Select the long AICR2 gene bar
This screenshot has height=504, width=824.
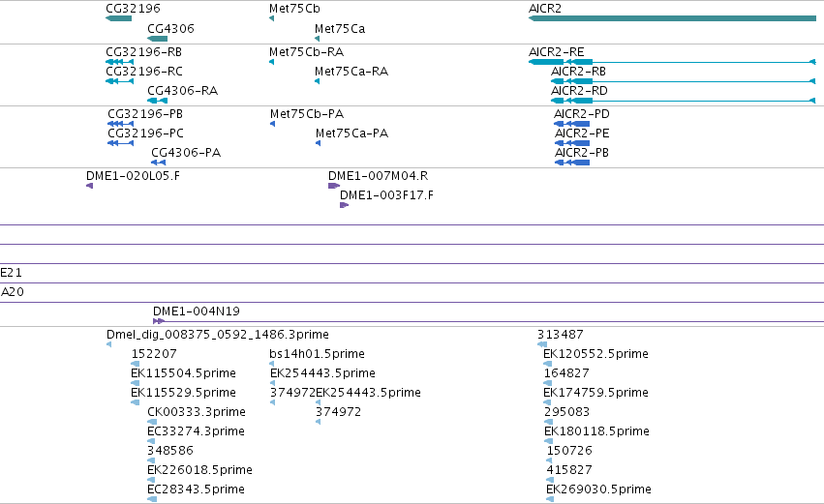point(672,18)
